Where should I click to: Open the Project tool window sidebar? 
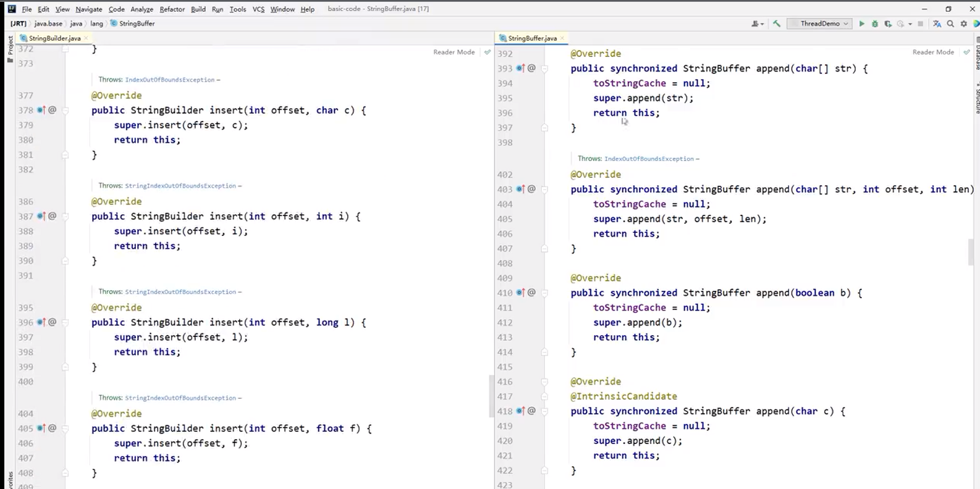click(10, 49)
